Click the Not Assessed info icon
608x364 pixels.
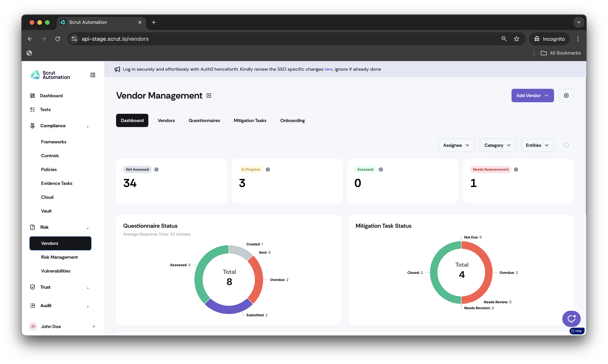tap(156, 170)
